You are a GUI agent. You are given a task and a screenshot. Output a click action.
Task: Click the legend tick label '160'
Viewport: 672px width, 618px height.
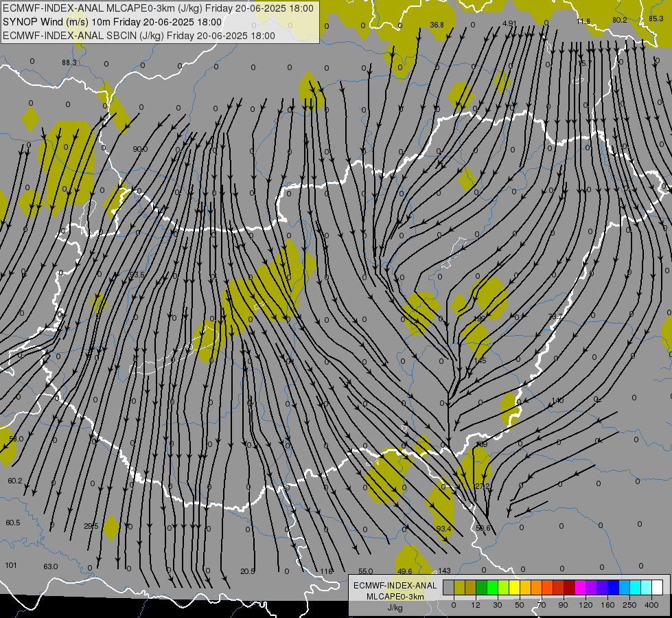point(607,605)
